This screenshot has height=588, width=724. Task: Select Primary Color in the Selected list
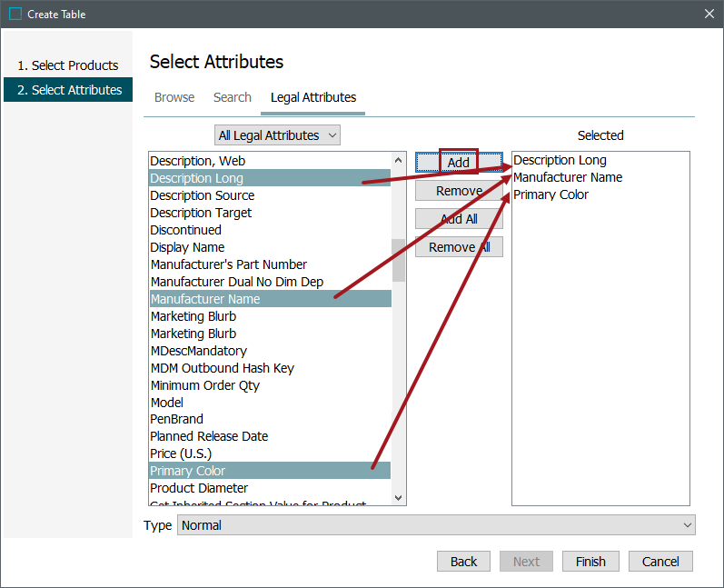(x=550, y=194)
